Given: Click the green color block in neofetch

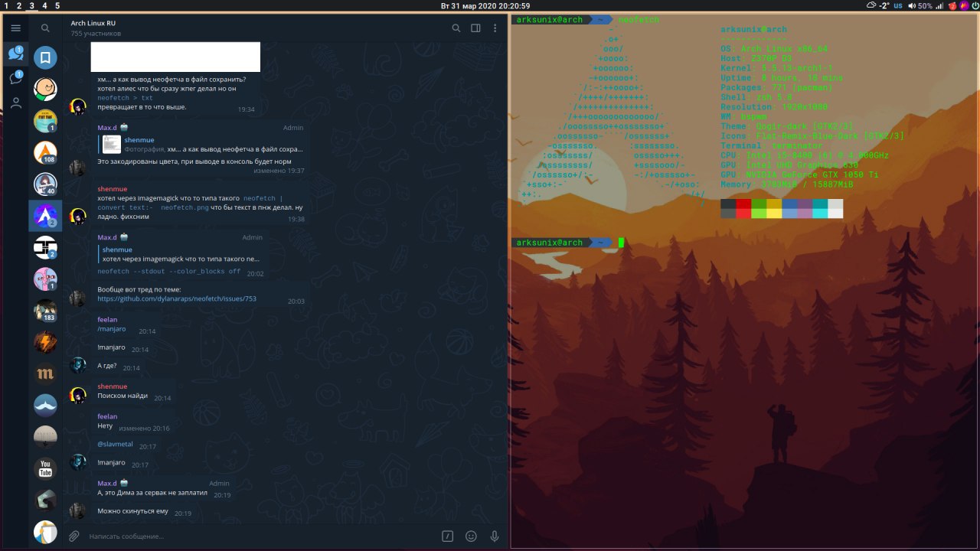Looking at the screenshot, I should pyautogui.click(x=759, y=209).
